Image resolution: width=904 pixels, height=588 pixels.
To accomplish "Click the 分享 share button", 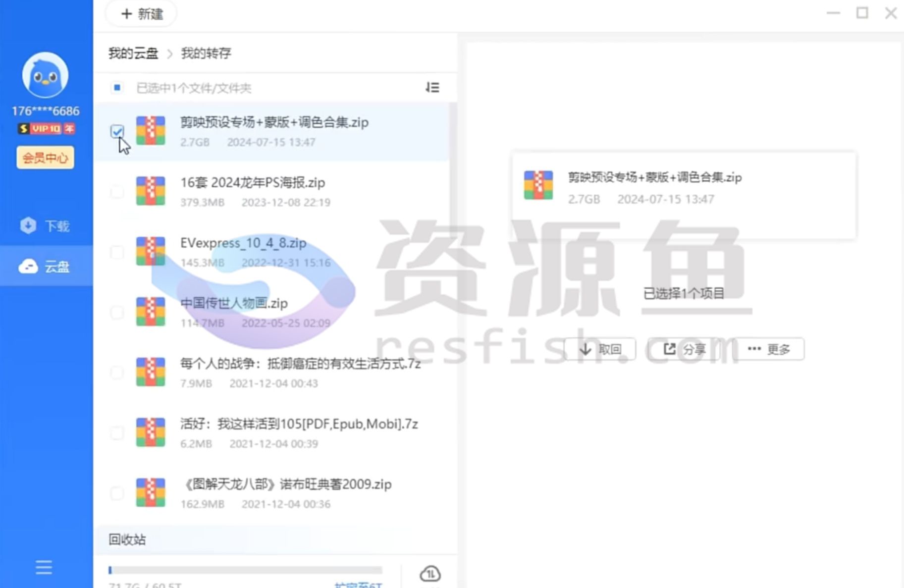I will click(x=684, y=349).
